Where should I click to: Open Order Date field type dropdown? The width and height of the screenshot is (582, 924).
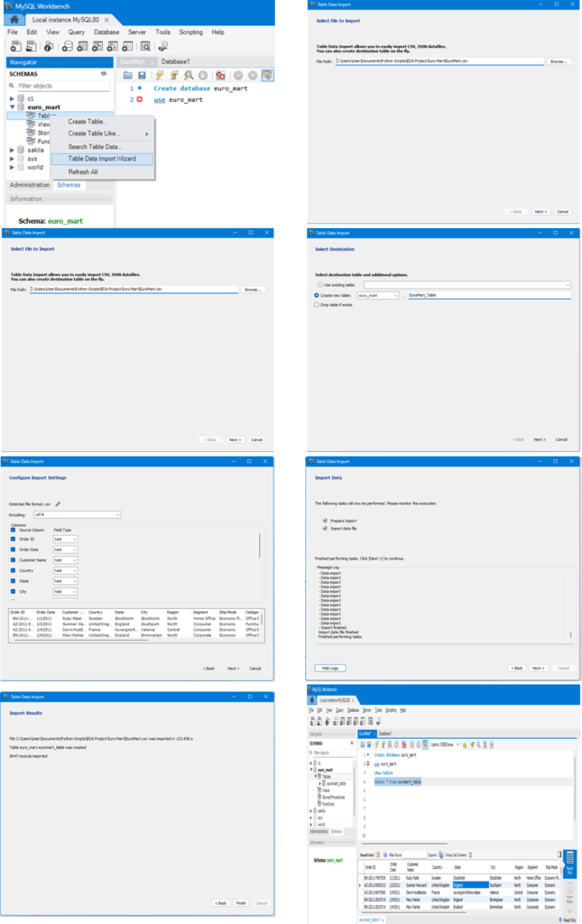65,550
